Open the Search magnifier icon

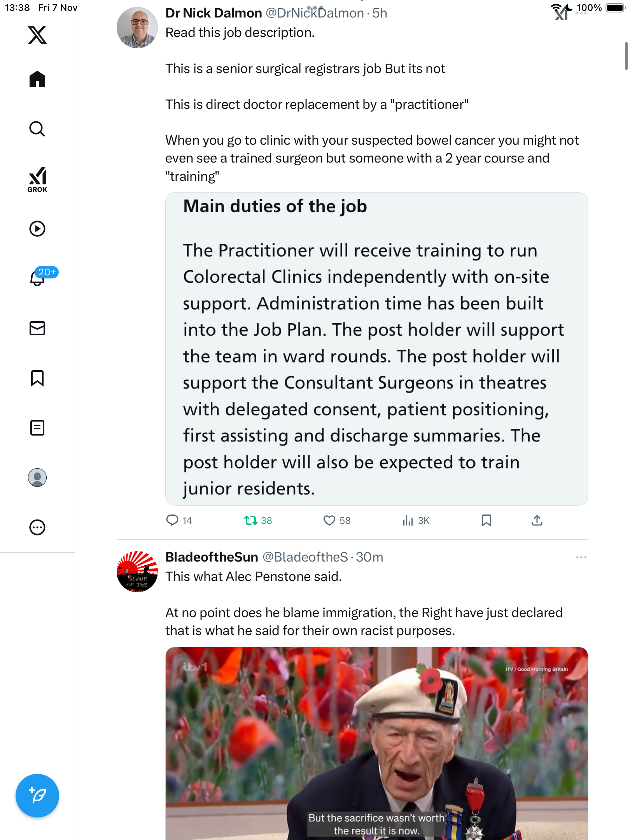point(37,129)
